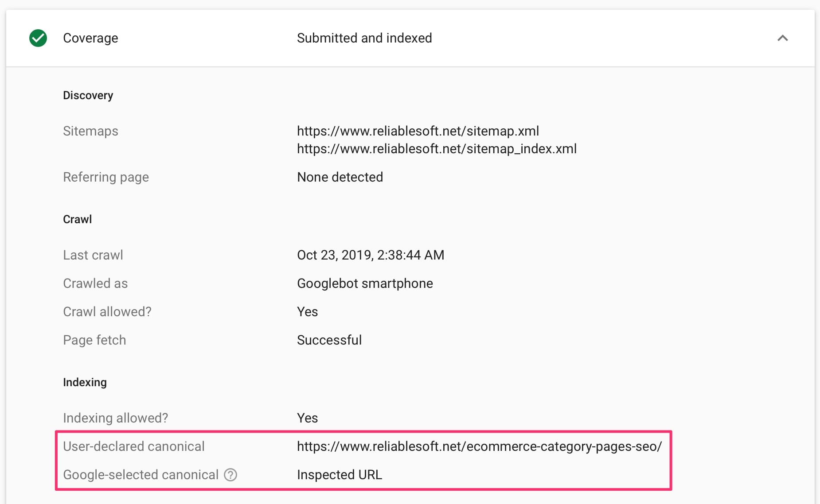The image size is (820, 504).
Task: Click the Discovery section heading
Action: [88, 96]
